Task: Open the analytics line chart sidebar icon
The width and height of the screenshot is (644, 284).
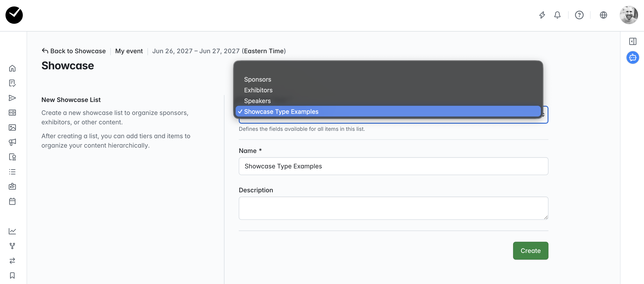Action: (x=12, y=231)
